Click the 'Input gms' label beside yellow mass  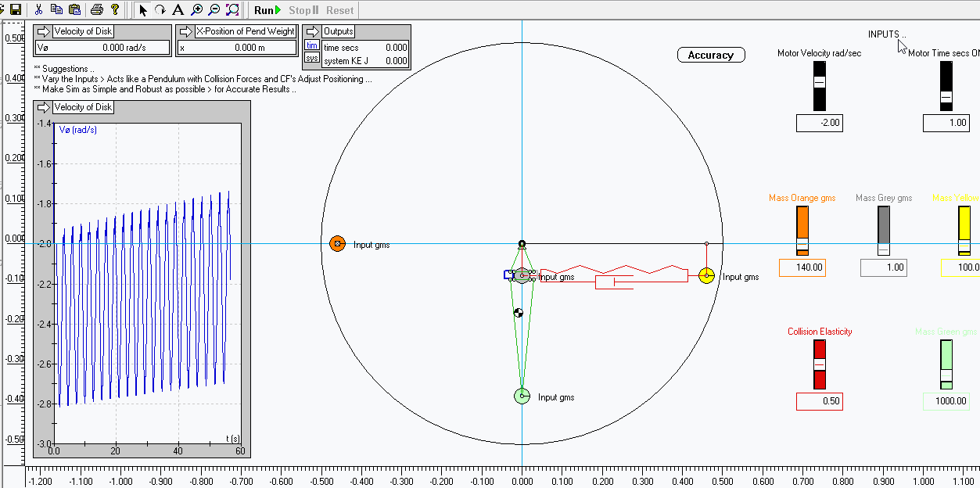click(x=741, y=277)
